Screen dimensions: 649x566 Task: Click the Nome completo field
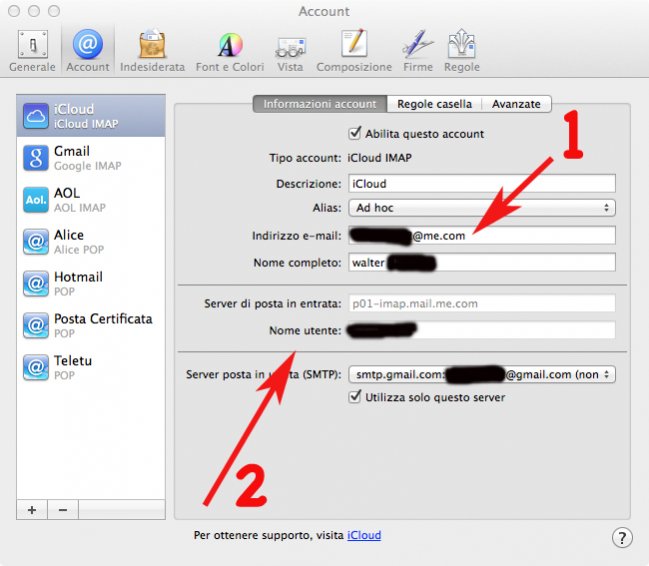coord(482,263)
